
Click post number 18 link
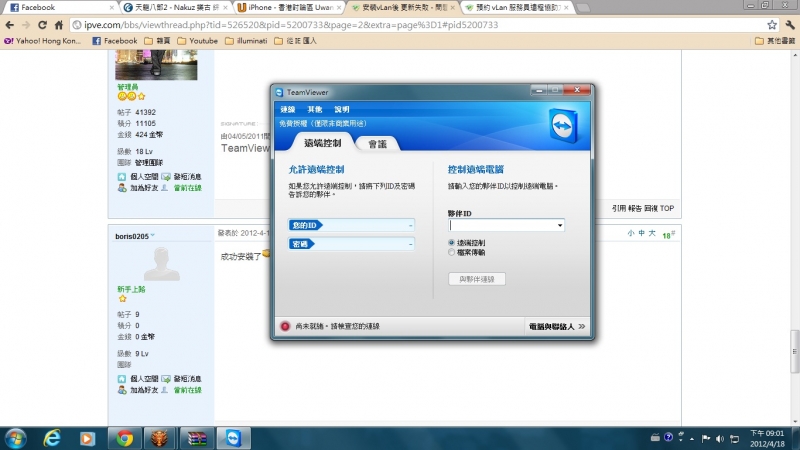(x=668, y=235)
